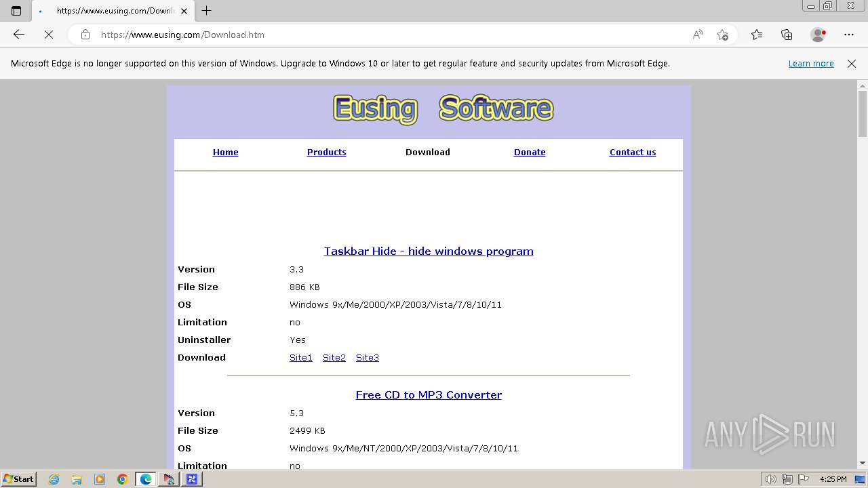
Task: Click the browser back arrow
Action: pos(19,35)
